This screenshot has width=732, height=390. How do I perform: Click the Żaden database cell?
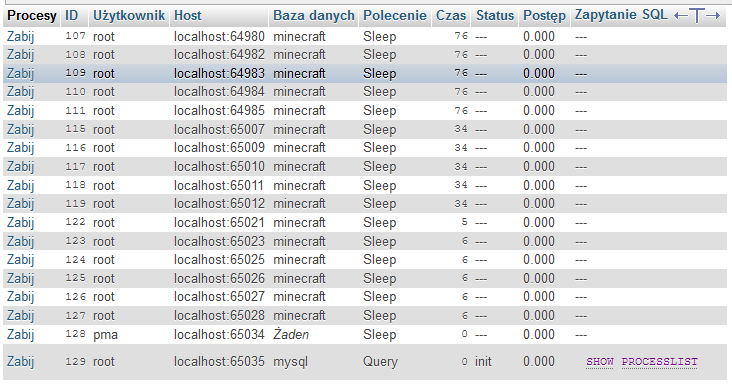(291, 334)
